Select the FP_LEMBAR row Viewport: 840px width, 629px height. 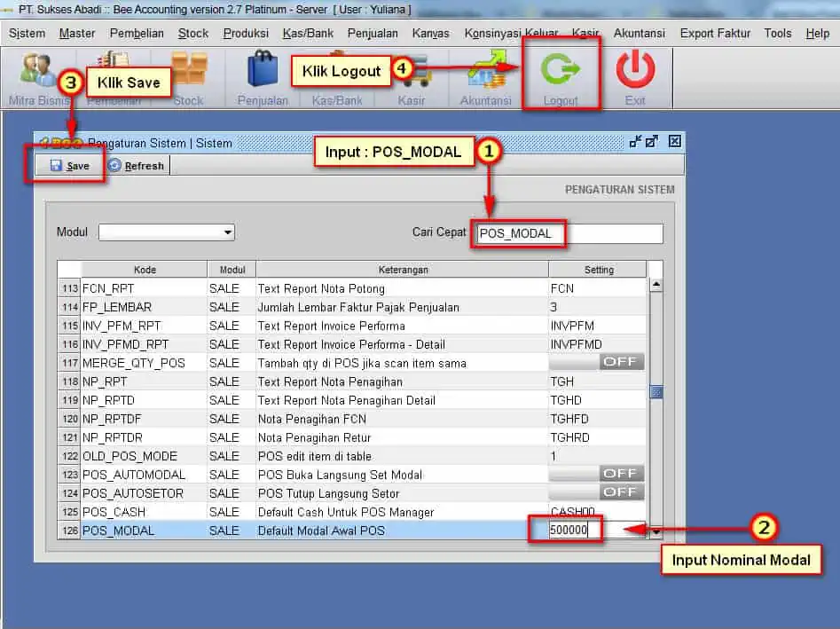coord(352,307)
